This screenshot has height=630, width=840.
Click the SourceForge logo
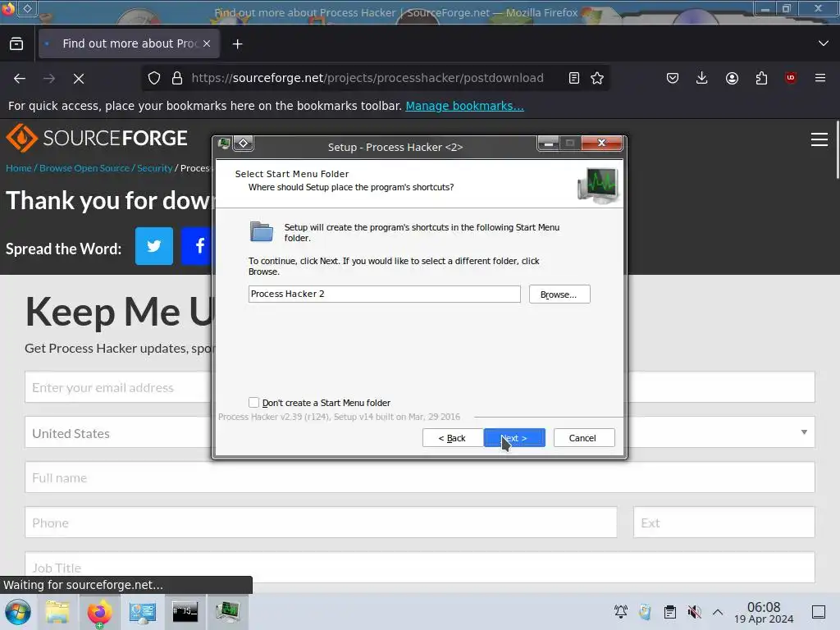click(97, 138)
